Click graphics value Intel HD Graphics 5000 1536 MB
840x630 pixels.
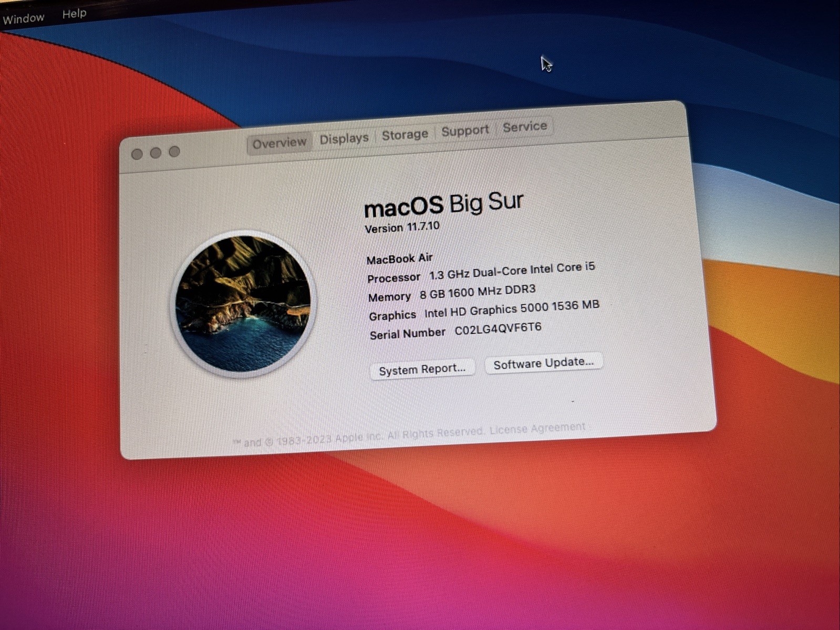click(512, 309)
